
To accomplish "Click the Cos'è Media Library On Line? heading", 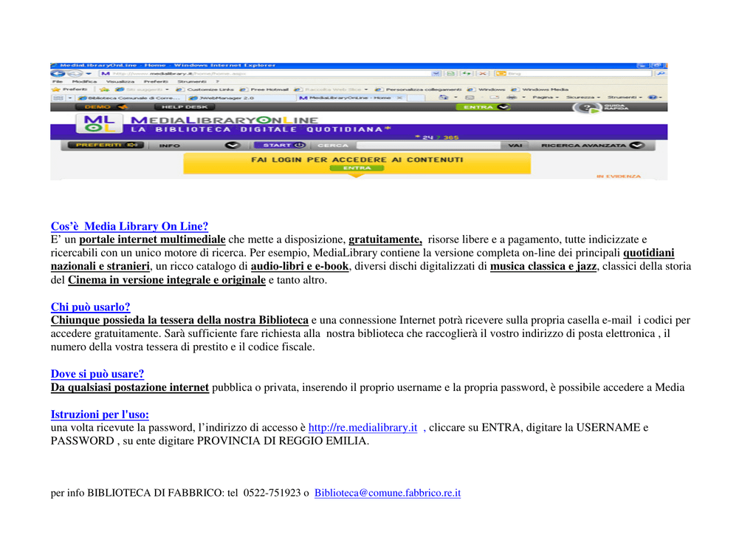I will (129, 226).
